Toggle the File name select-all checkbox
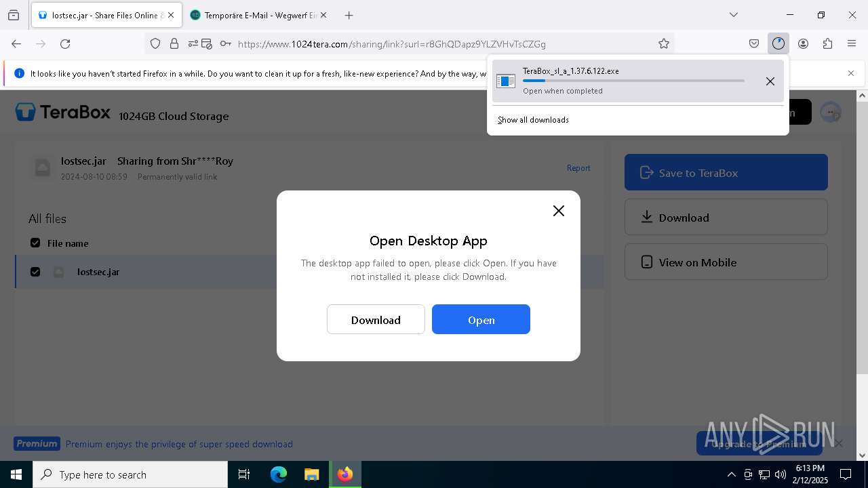Image resolution: width=868 pixels, height=488 pixels. (35, 243)
